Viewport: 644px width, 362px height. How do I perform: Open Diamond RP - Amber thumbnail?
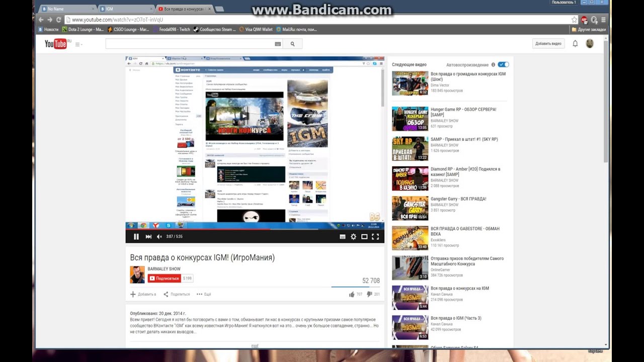pyautogui.click(x=410, y=178)
